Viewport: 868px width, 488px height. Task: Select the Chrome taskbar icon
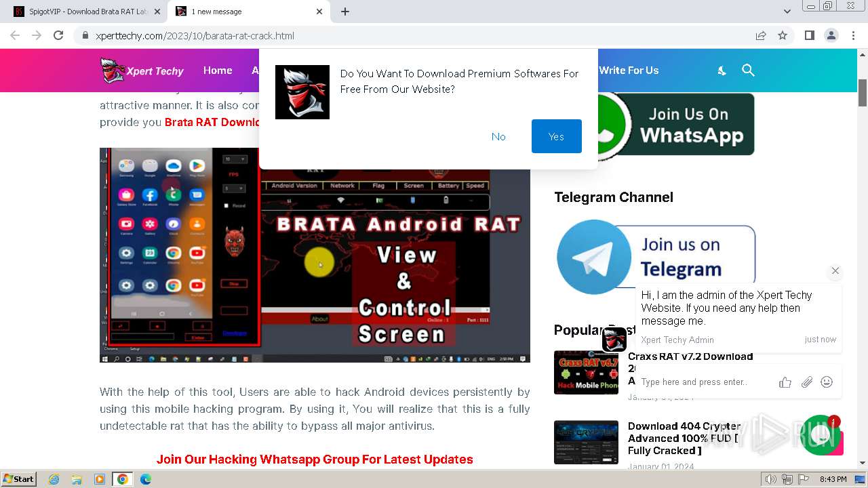(122, 479)
